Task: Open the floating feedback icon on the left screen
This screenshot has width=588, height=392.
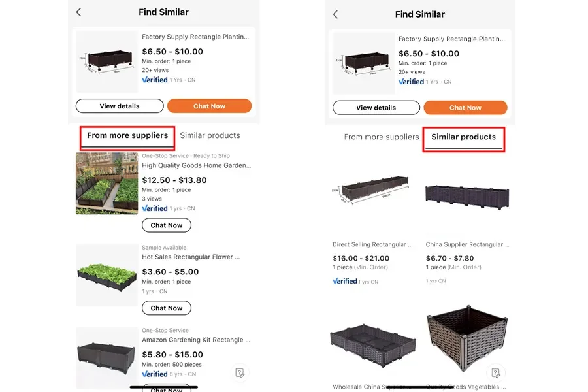Action: pyautogui.click(x=240, y=372)
